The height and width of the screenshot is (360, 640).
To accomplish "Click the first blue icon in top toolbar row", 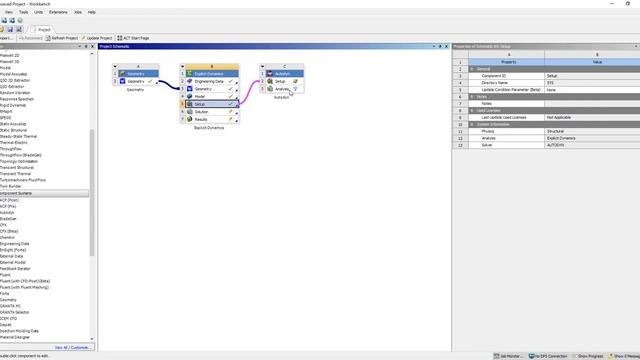I will click(4, 20).
